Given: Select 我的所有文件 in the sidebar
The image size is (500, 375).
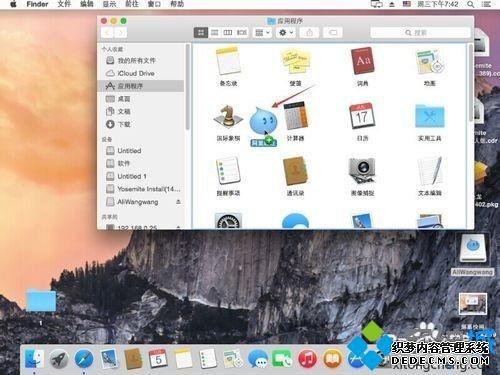Looking at the screenshot, I should click(141, 61).
